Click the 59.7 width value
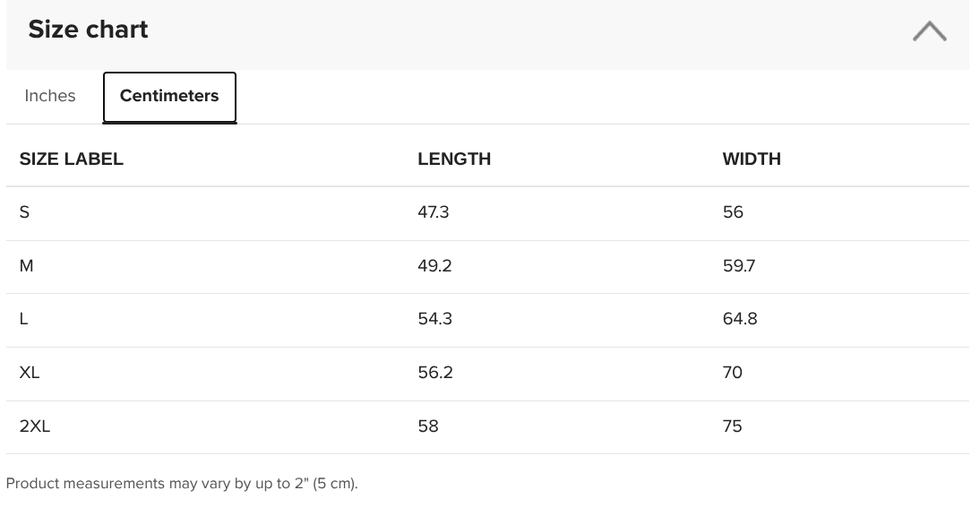This screenshot has height=525, width=980. coord(739,265)
